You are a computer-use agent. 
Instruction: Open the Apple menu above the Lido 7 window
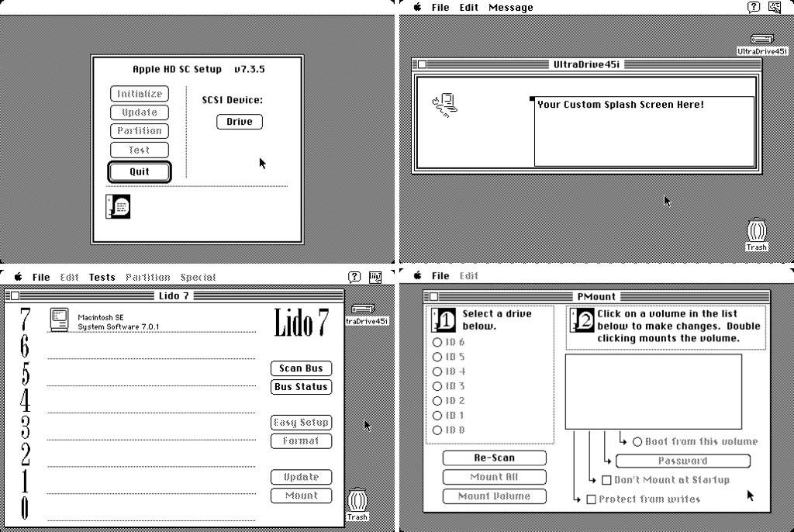pos(19,277)
